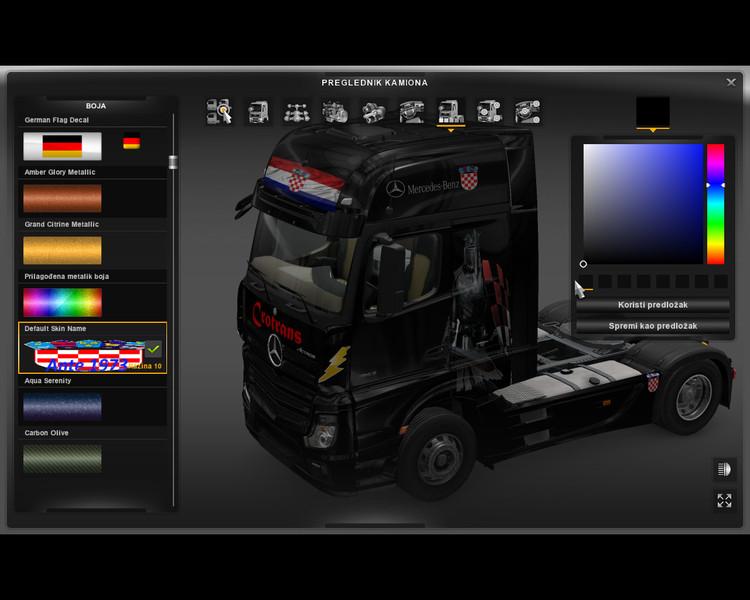Open the engine upgrade category icon
Screen dimensions: 750x600
[x=334, y=111]
